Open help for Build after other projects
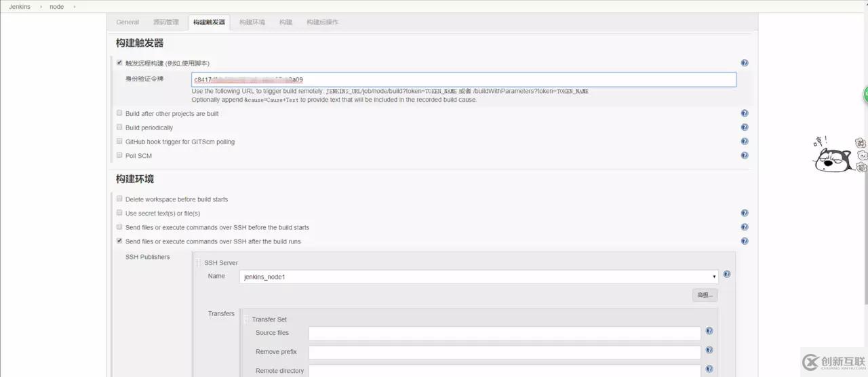 (745, 113)
